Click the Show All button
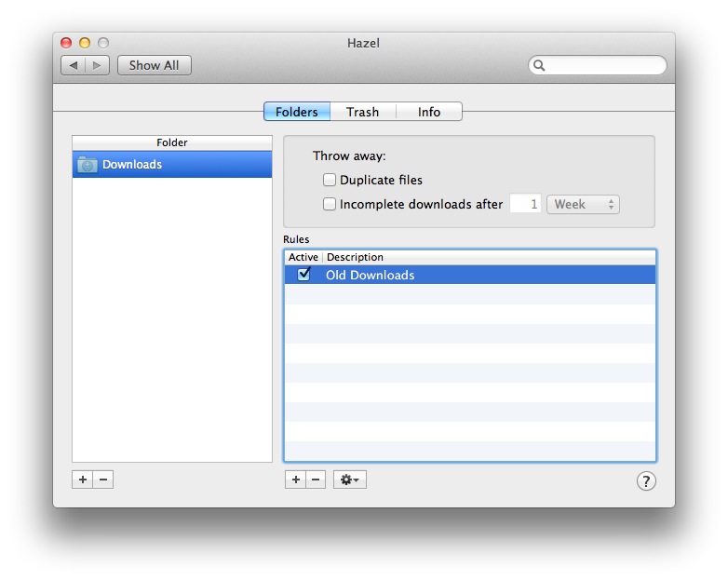This screenshot has width=728, height=581. pyautogui.click(x=155, y=65)
